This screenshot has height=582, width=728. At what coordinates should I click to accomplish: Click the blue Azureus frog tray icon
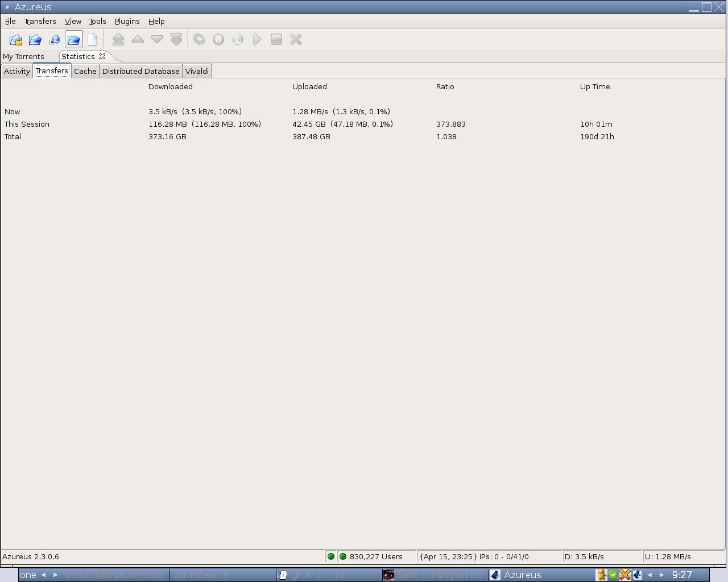(x=637, y=575)
